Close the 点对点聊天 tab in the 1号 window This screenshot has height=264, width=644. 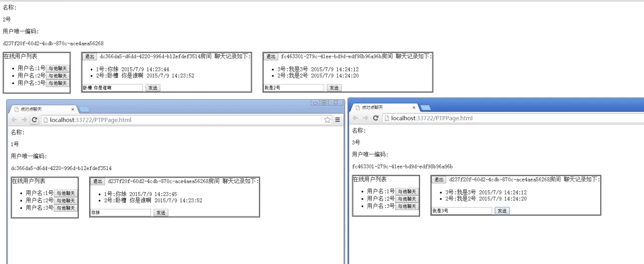click(x=73, y=109)
